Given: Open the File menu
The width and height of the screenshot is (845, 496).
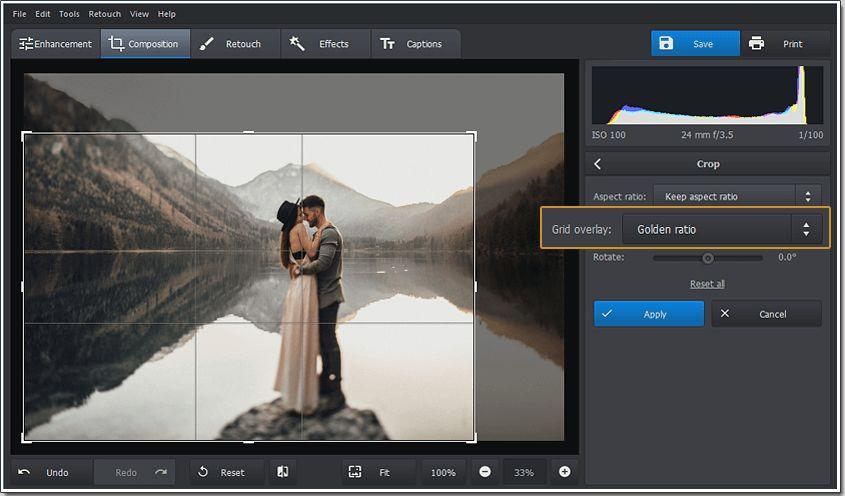Looking at the screenshot, I should point(19,14).
